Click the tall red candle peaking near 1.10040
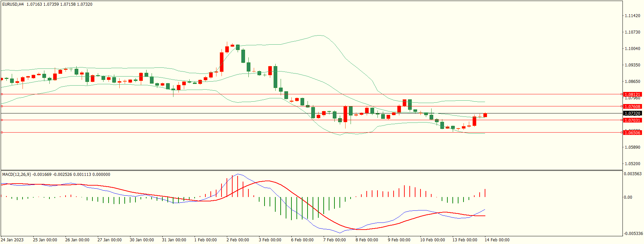 coord(222,62)
